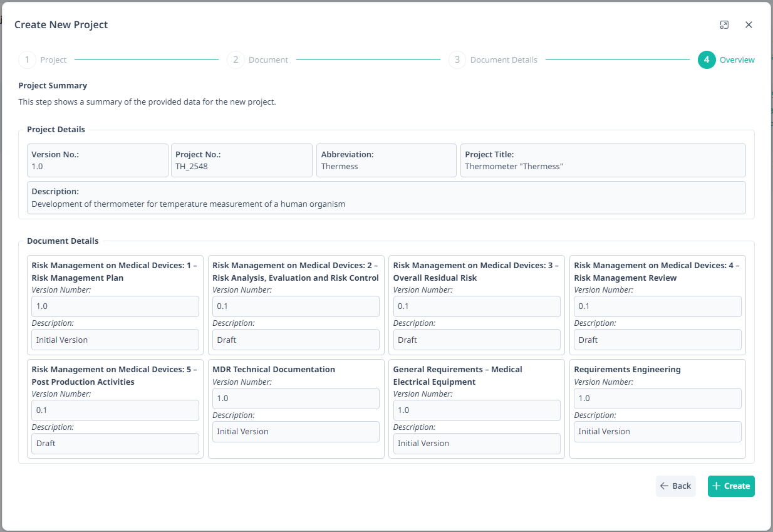This screenshot has height=532, width=773.
Task: Click the Risk Management Plan version field
Action: coord(115,306)
